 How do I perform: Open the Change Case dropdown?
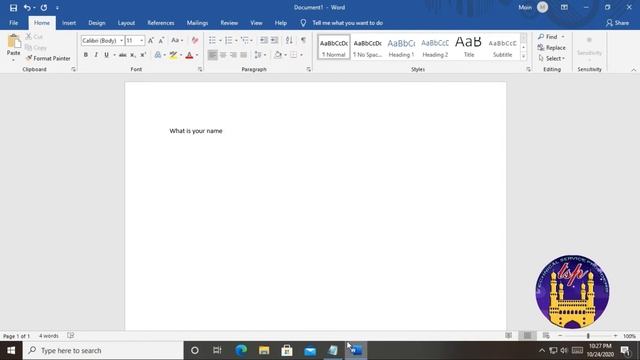pos(177,40)
